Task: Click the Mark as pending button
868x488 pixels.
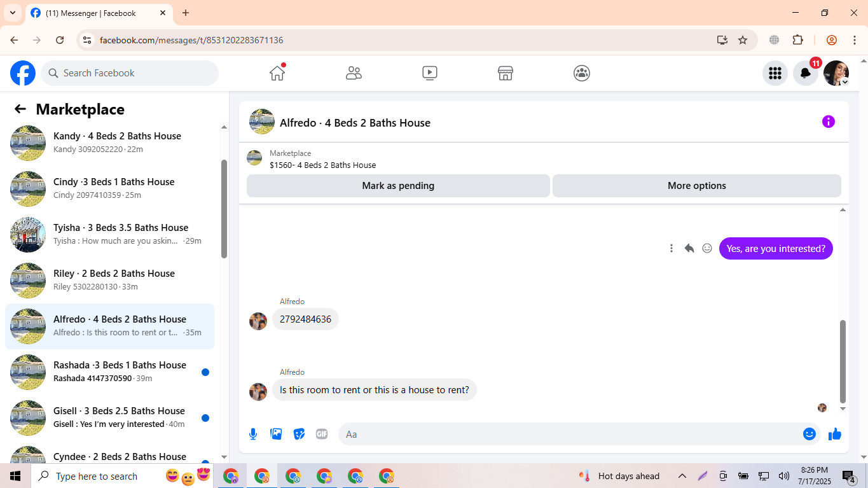Action: tap(398, 186)
